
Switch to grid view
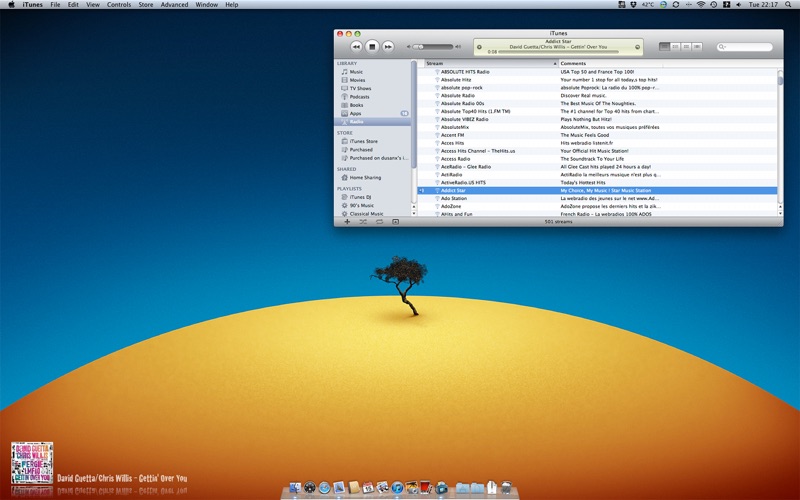686,46
